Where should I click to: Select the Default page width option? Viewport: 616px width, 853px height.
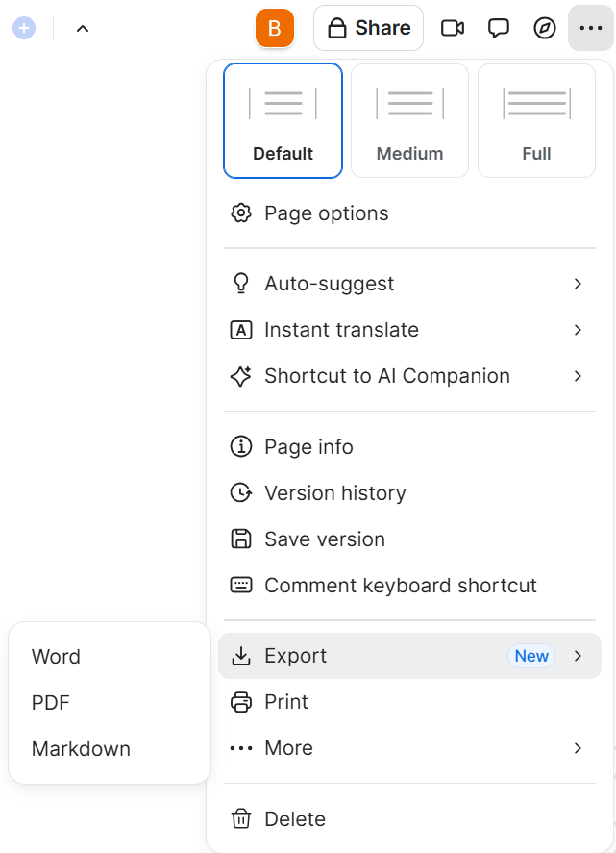click(x=283, y=120)
